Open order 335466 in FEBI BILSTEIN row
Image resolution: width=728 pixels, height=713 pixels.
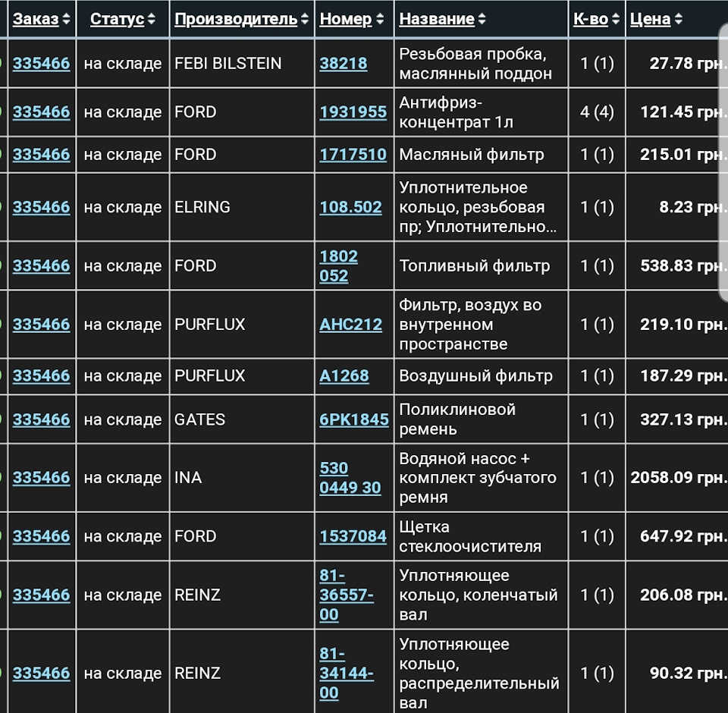[x=41, y=63]
